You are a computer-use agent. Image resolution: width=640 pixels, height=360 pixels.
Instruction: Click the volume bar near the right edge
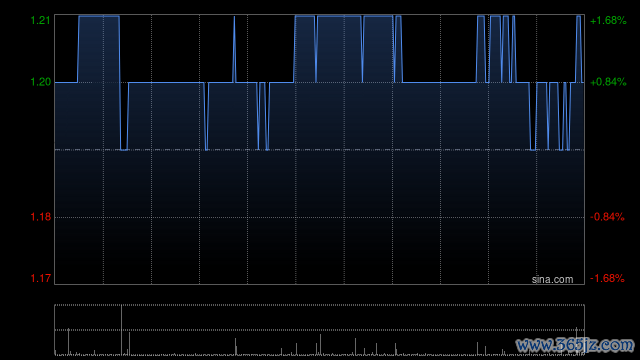577,340
